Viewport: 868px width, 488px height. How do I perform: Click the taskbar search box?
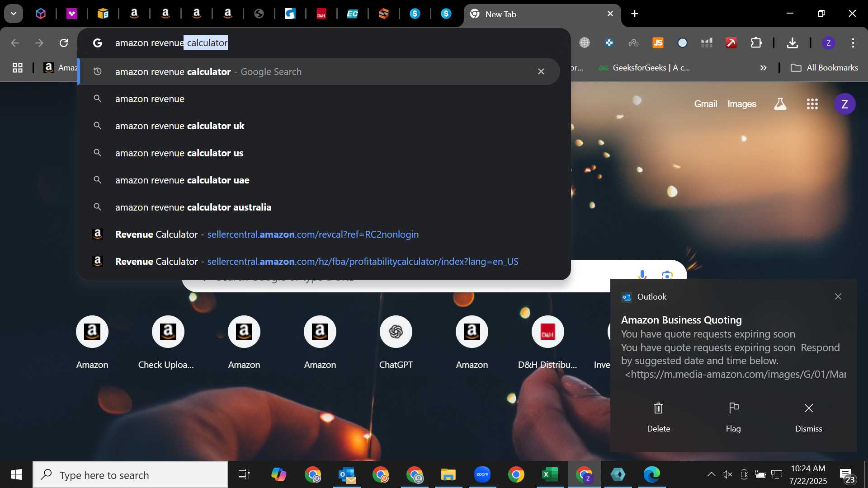pos(130,475)
